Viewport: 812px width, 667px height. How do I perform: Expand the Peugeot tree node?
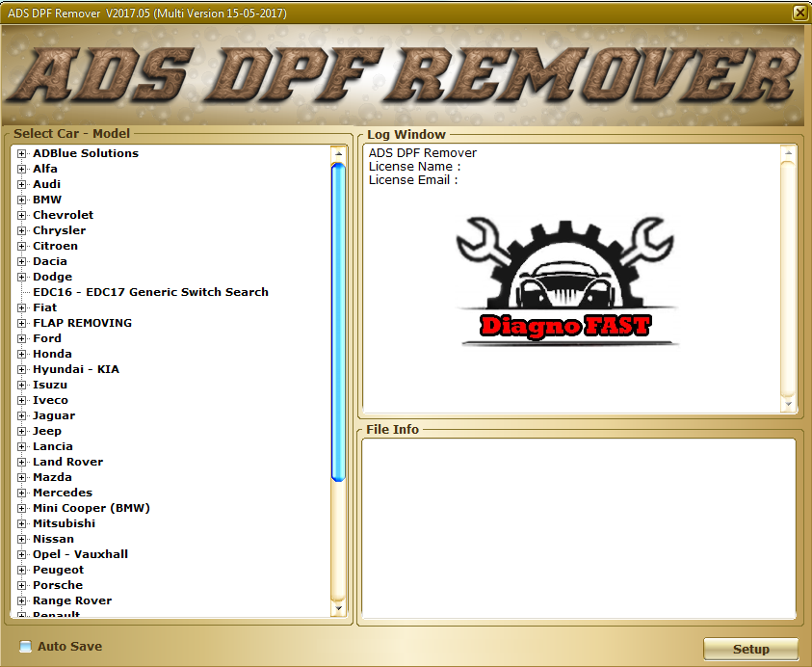coord(22,570)
